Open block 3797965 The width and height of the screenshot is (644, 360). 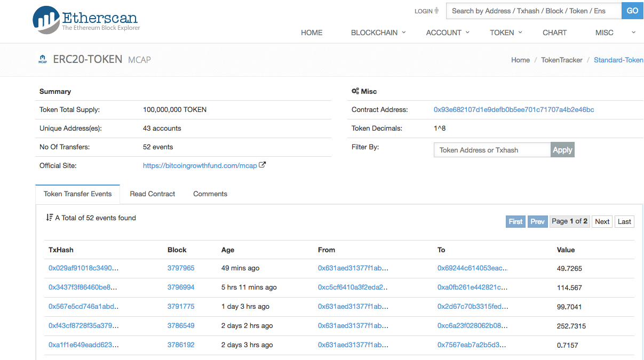(x=181, y=268)
